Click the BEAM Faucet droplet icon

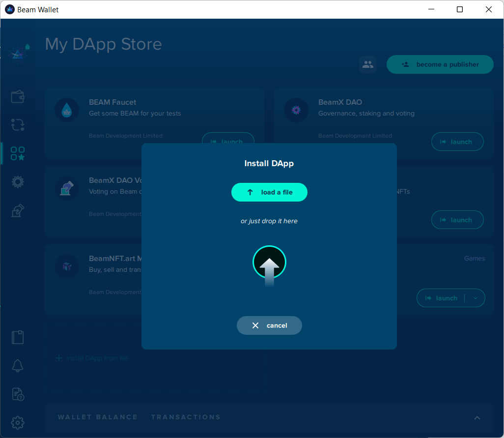point(67,110)
